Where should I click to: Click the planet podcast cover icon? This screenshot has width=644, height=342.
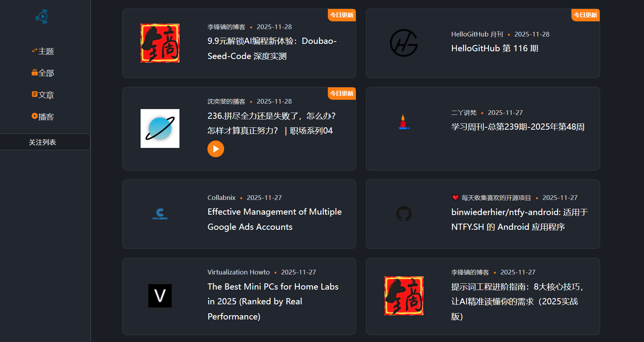[x=160, y=128]
